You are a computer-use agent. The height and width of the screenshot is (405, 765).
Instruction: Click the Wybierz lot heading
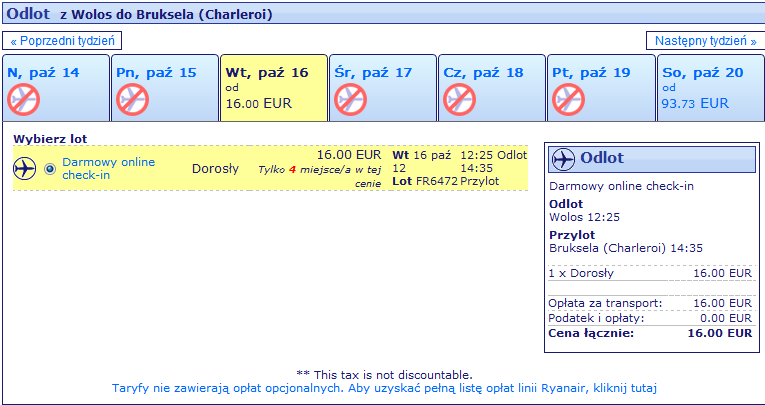click(x=50, y=139)
